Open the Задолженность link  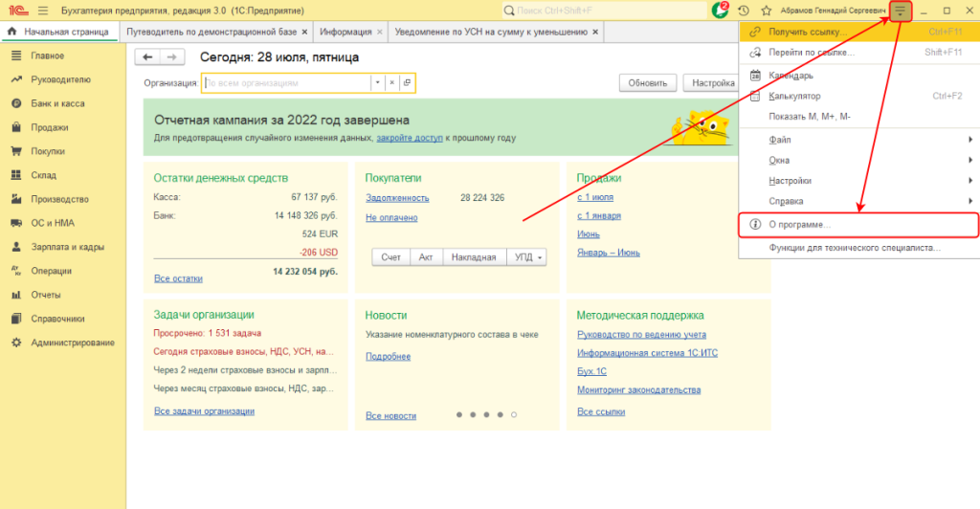[x=397, y=198]
